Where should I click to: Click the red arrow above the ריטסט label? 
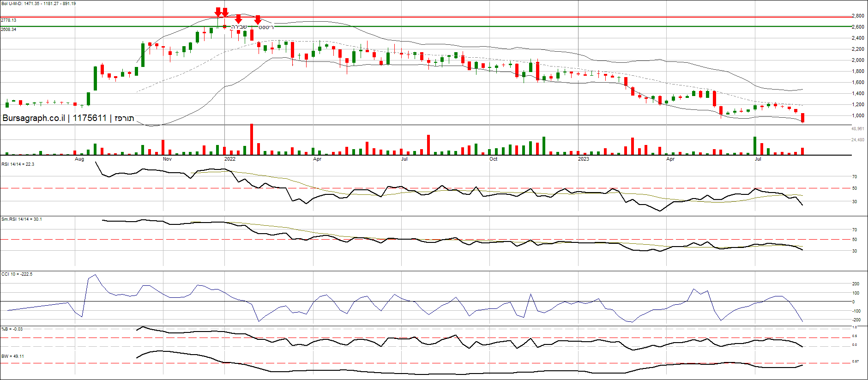pos(258,20)
